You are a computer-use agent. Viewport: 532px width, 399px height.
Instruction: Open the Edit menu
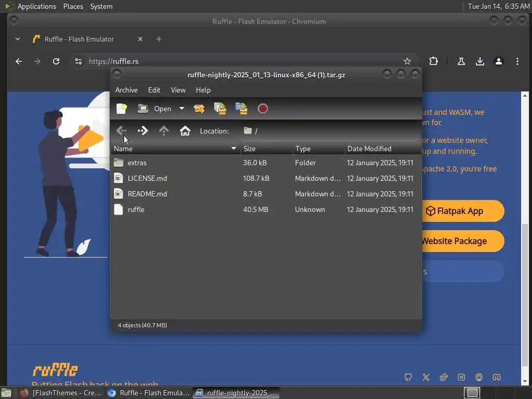(x=154, y=90)
